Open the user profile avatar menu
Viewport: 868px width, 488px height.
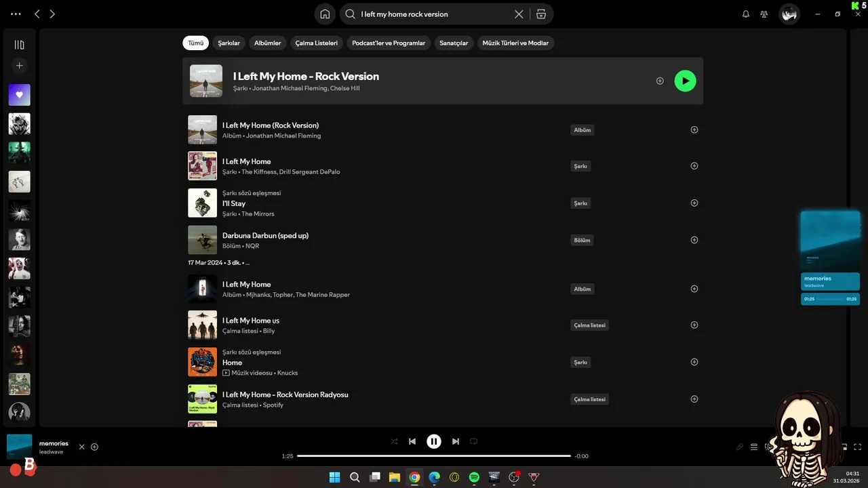pos(789,14)
